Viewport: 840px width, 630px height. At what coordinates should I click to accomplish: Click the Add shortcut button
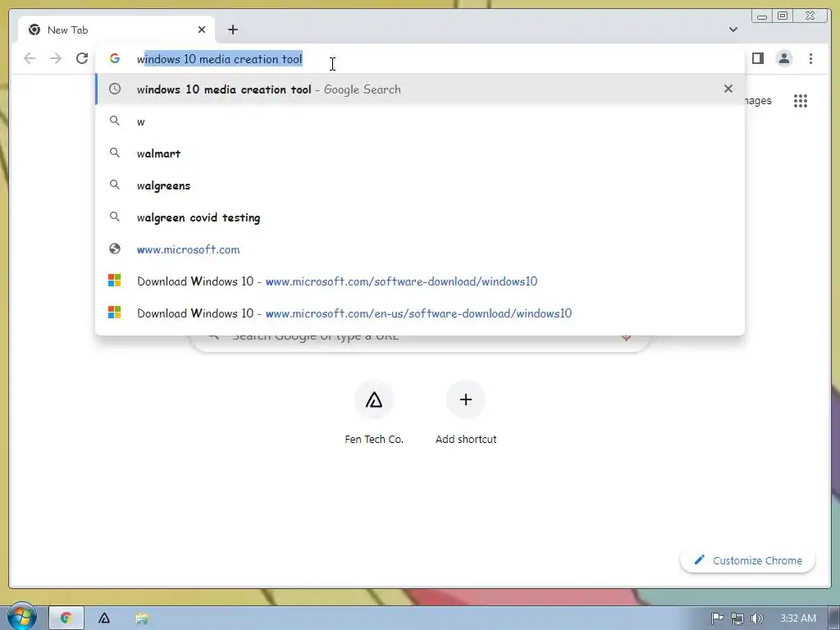[x=466, y=413]
